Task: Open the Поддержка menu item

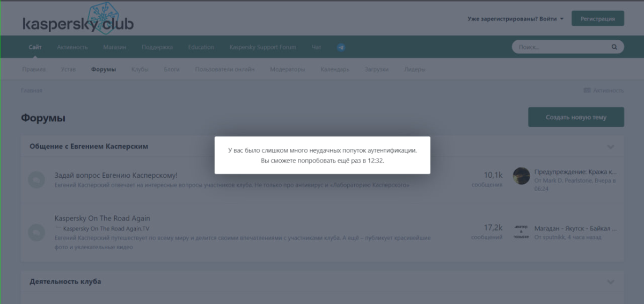Action: tap(157, 47)
